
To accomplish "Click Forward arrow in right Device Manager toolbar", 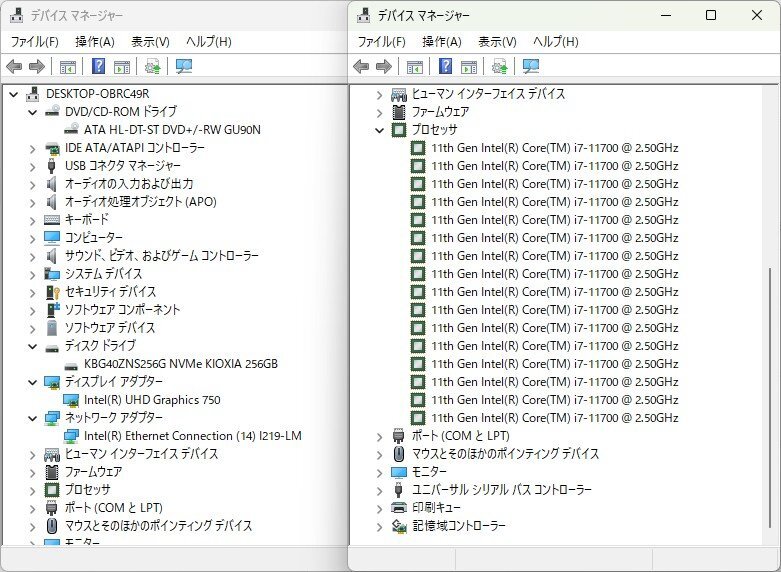I will tap(384, 66).
